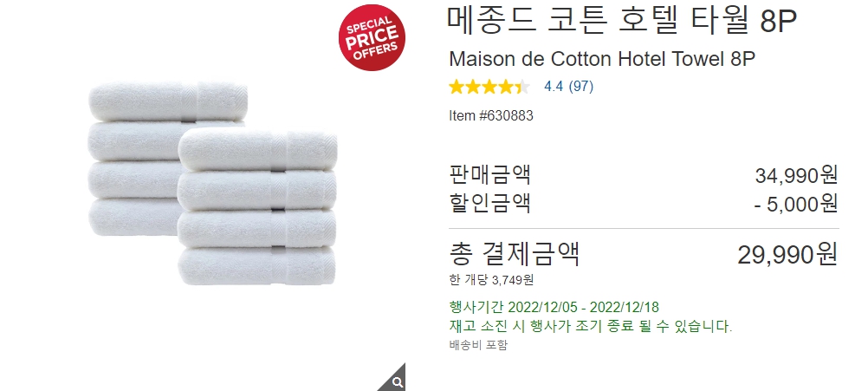The width and height of the screenshot is (868, 391).
Task: Click the 판매금액 label
Action: tap(490, 174)
